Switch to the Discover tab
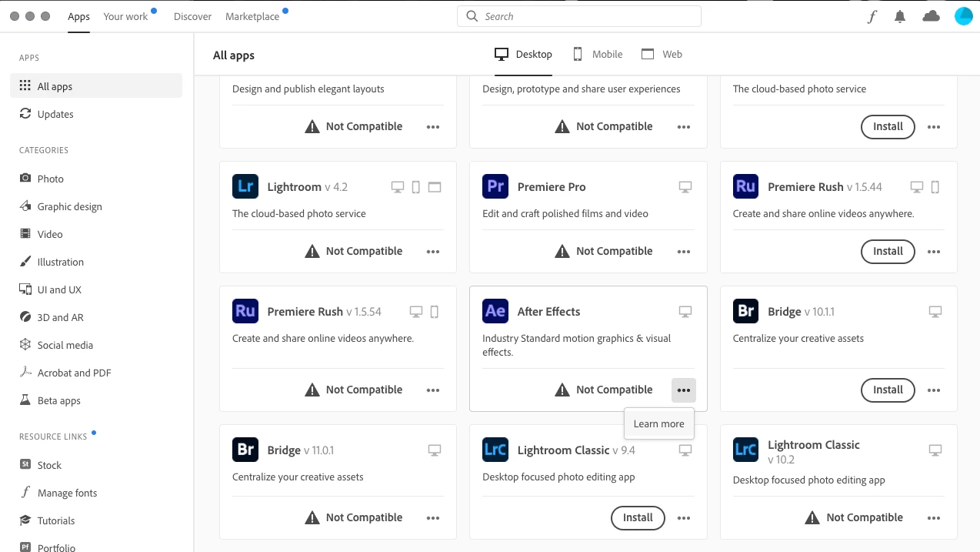980x552 pixels. click(x=192, y=16)
